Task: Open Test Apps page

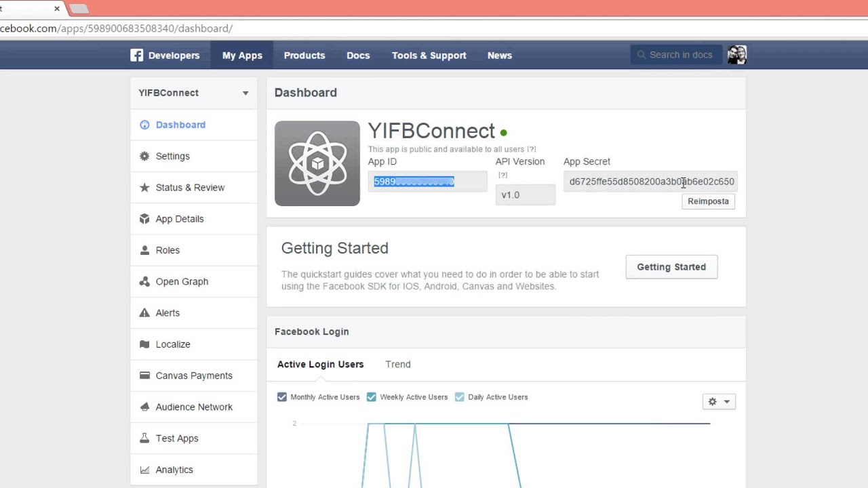Action: click(194, 438)
